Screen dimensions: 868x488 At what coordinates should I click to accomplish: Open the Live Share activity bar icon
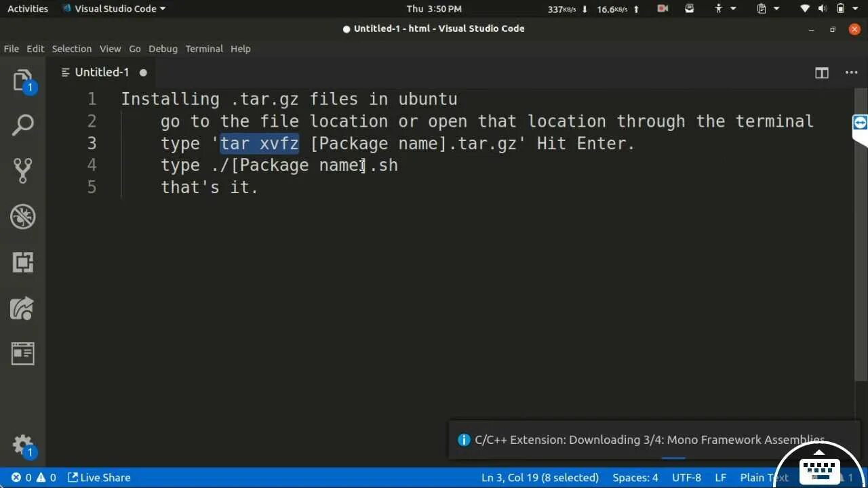pos(23,308)
